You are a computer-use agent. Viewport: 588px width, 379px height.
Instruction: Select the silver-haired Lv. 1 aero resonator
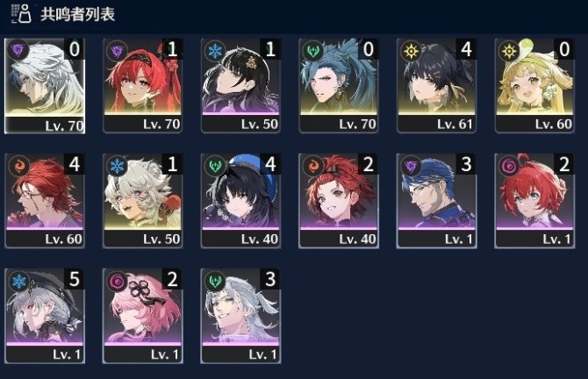[240, 316]
